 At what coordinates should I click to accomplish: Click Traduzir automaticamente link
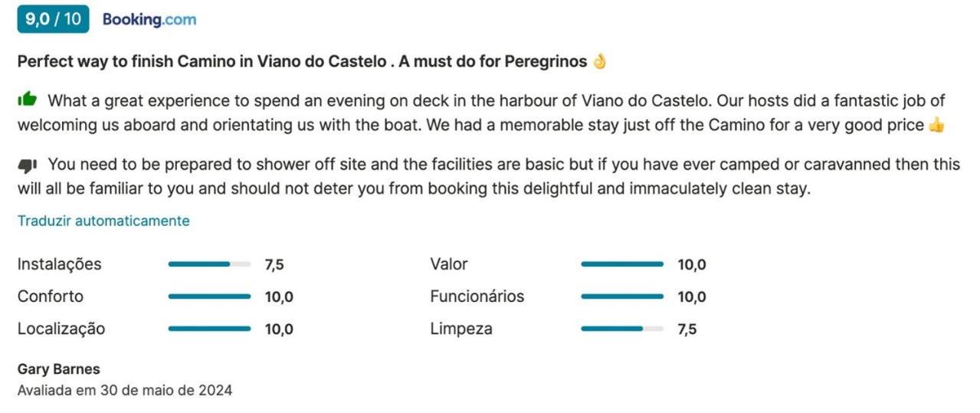point(103,221)
